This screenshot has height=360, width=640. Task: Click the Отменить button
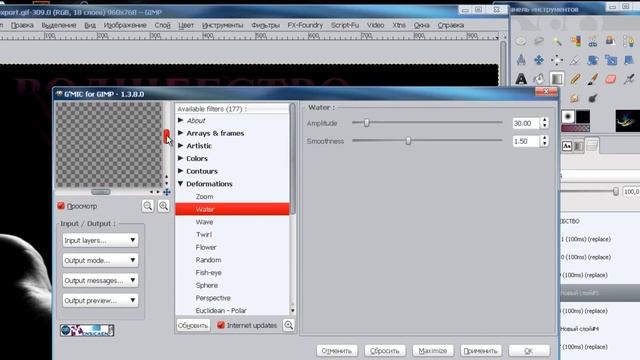(x=337, y=351)
